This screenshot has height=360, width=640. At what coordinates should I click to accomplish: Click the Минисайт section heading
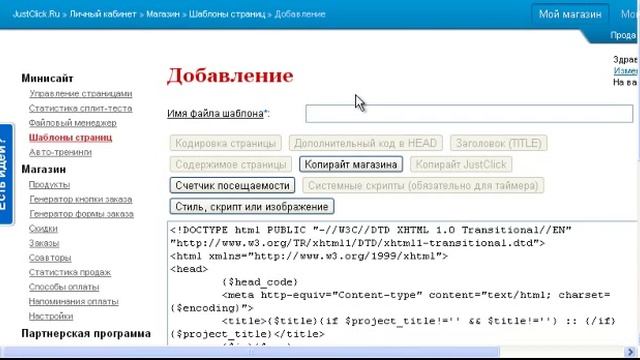pos(47,78)
